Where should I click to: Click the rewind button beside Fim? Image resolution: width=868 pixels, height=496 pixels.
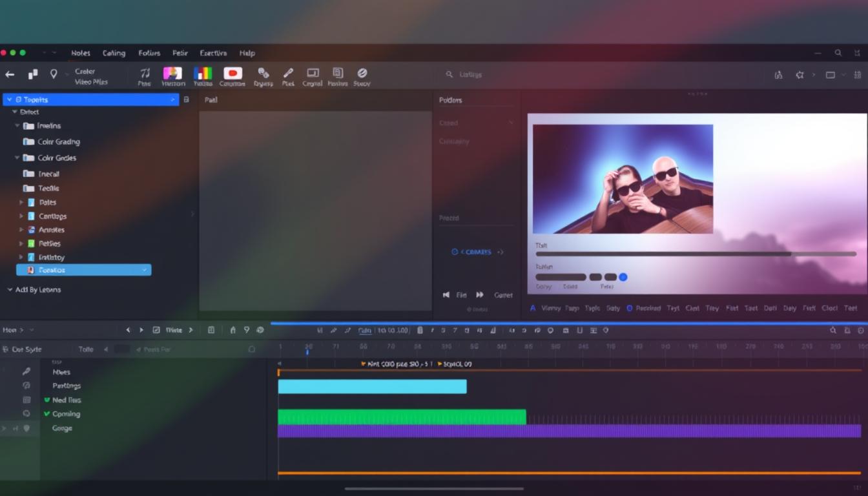(x=446, y=294)
